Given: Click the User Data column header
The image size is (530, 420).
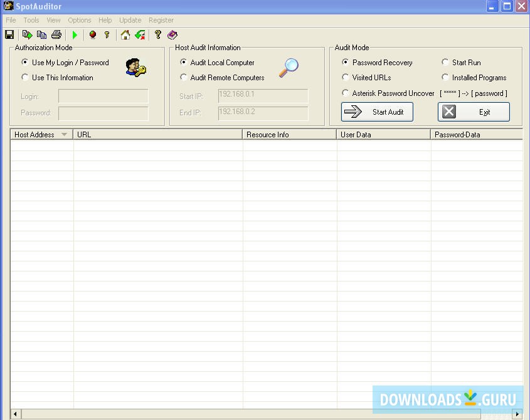Looking at the screenshot, I should tap(384, 135).
